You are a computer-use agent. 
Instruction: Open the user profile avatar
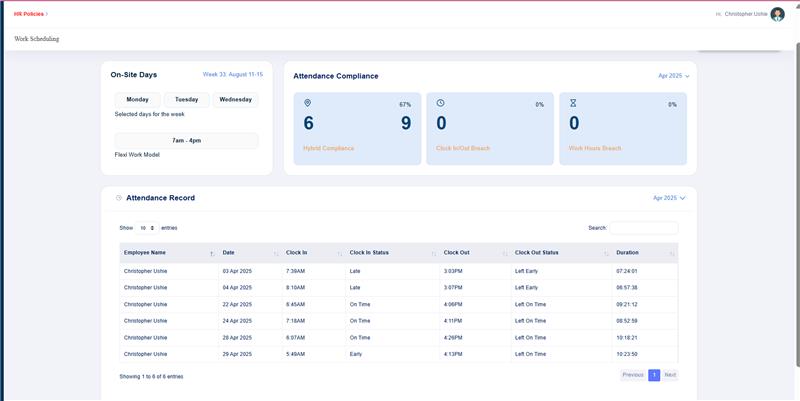777,14
